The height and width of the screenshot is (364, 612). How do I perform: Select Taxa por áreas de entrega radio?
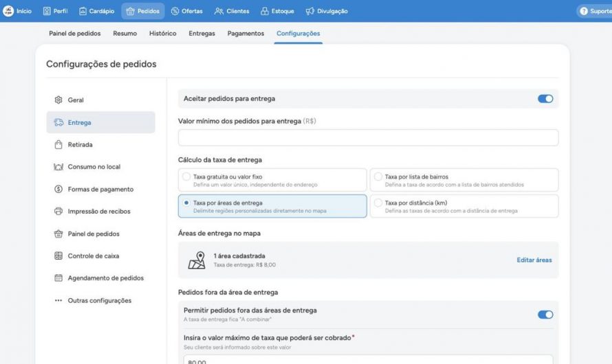[x=186, y=203]
